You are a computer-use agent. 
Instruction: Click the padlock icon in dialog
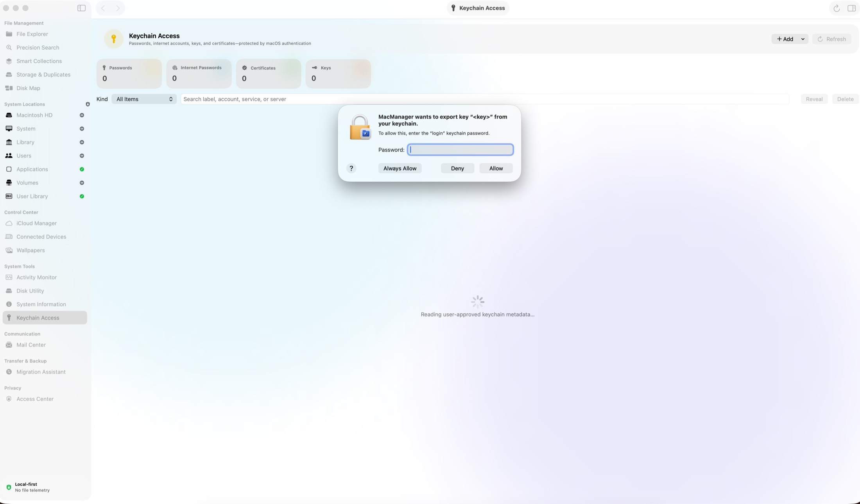(360, 127)
